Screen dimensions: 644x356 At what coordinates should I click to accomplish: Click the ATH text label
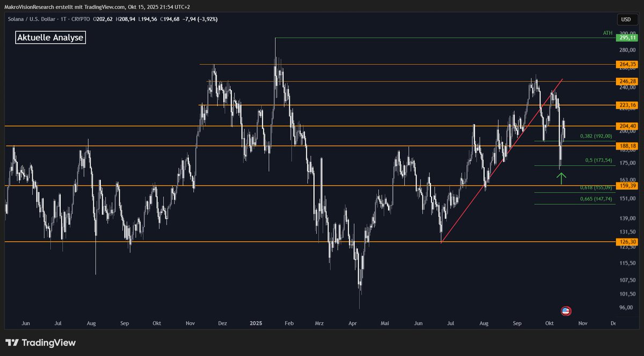coord(608,33)
